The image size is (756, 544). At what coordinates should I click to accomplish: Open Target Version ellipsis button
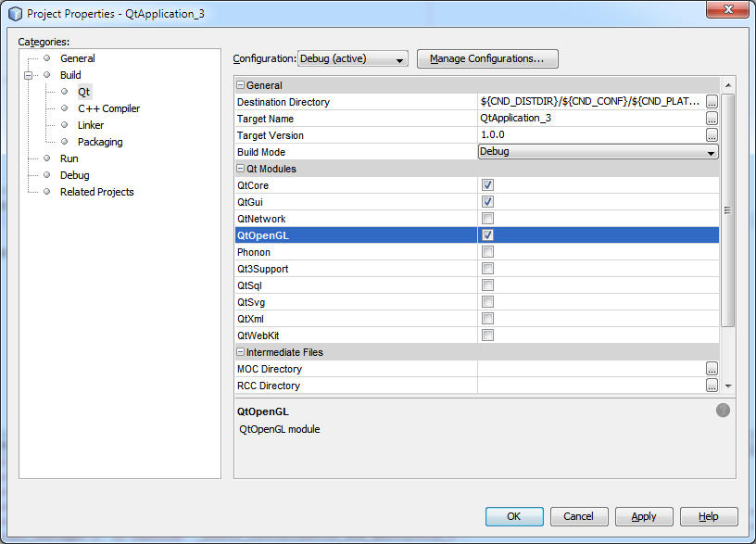click(x=712, y=135)
